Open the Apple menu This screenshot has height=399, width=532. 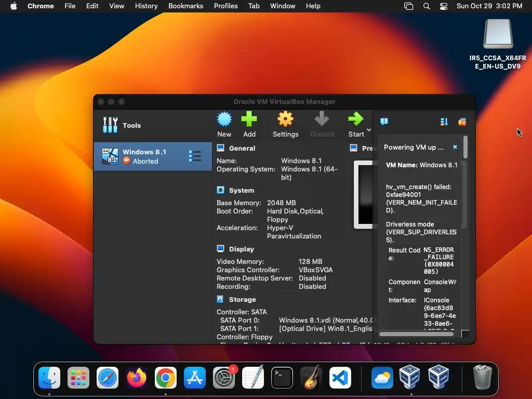click(x=14, y=6)
